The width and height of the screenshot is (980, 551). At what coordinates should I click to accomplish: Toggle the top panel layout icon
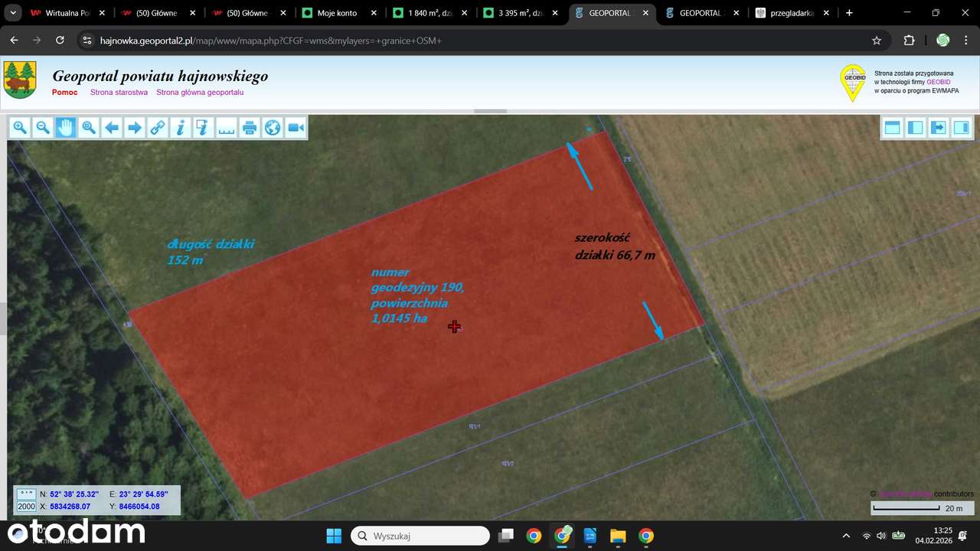point(892,128)
